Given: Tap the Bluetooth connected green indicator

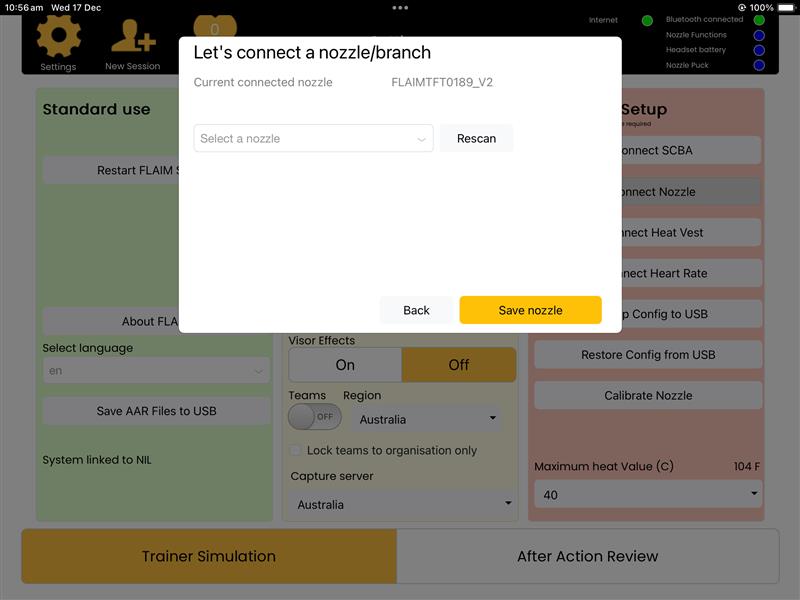Looking at the screenshot, I should 759,20.
